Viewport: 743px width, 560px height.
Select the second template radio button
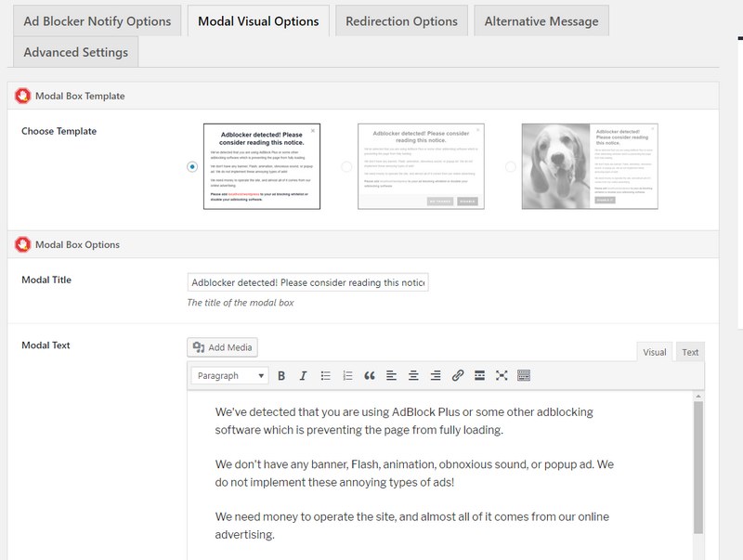(x=346, y=167)
